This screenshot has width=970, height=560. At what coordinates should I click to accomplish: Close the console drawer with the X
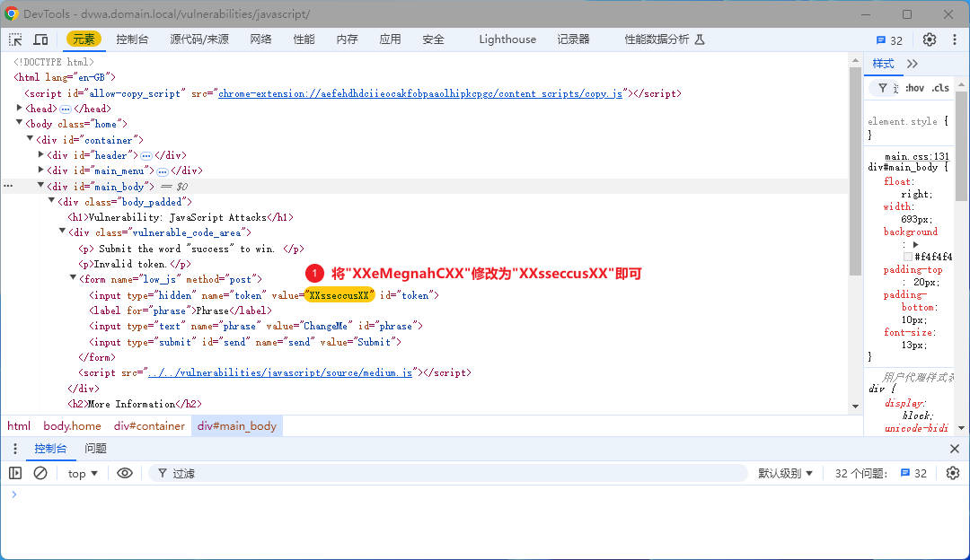coord(955,449)
